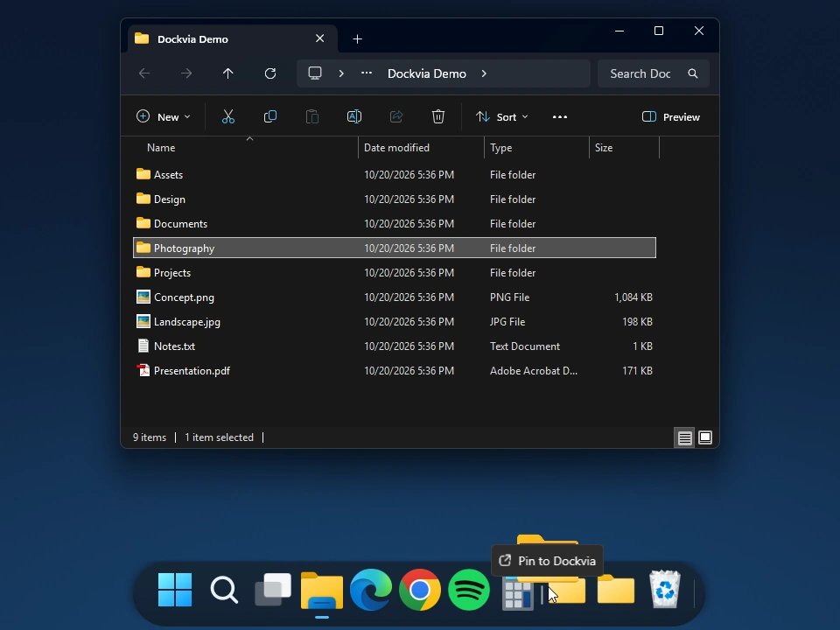This screenshot has width=840, height=630.
Task: Switch to details view layout icon
Action: (684, 437)
